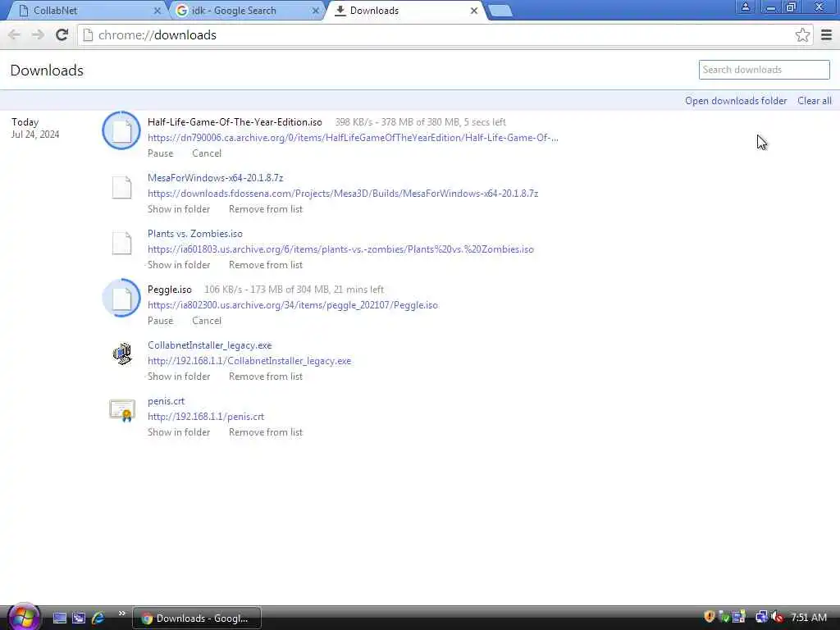This screenshot has height=630, width=840.
Task: Show Plants vs. Zombies in folder
Action: [x=178, y=265]
